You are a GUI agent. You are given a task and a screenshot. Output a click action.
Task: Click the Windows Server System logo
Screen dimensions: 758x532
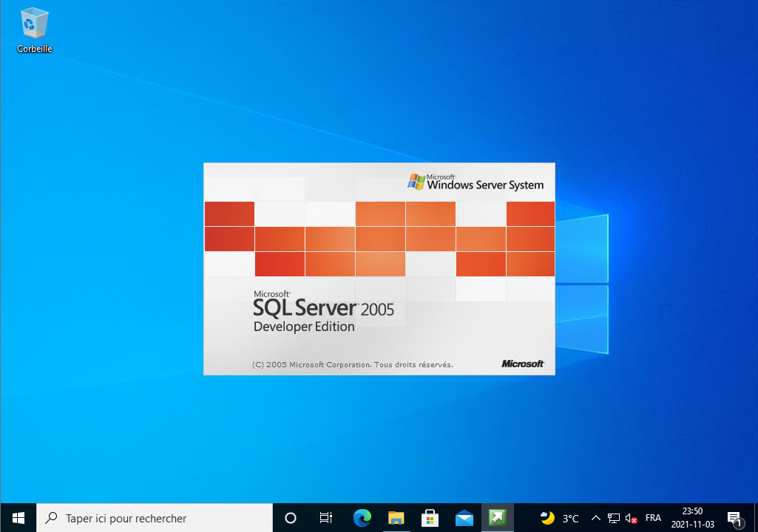[x=476, y=183]
